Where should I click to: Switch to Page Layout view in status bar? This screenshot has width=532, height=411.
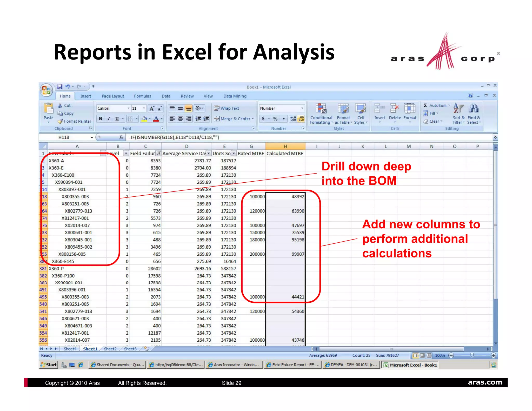click(422, 355)
